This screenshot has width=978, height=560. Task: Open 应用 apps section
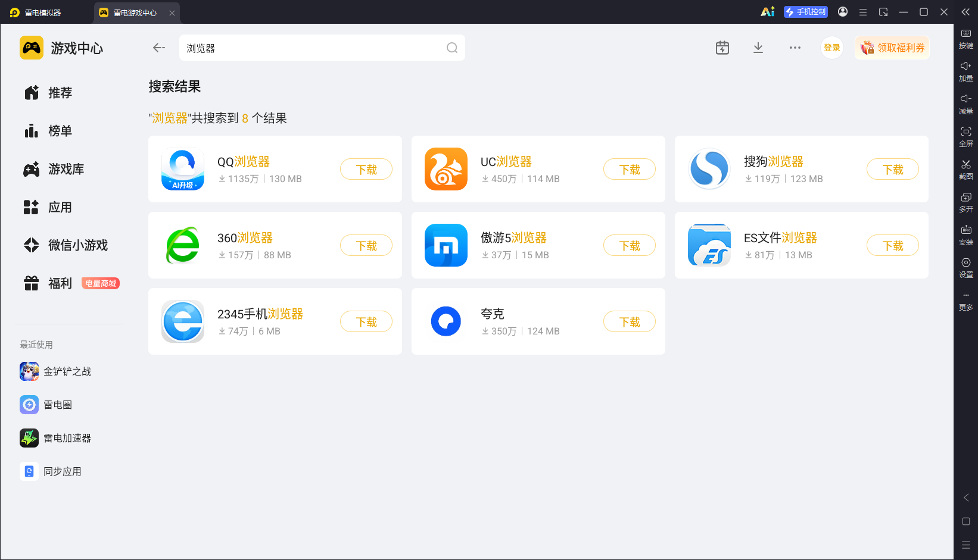(48, 207)
